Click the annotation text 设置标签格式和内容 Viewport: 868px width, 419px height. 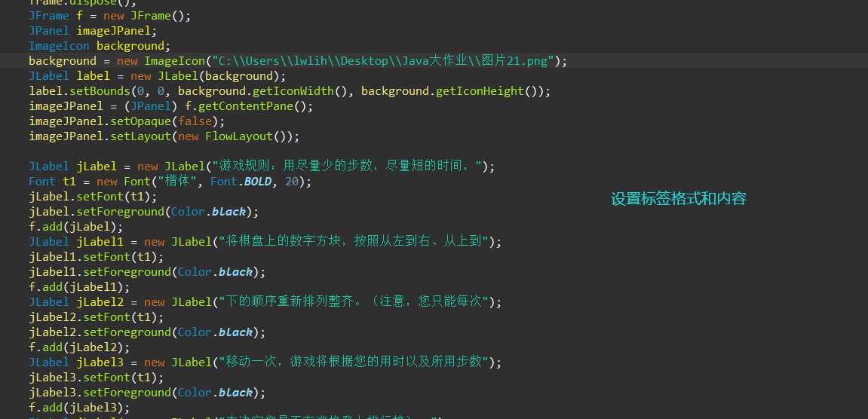[679, 199]
